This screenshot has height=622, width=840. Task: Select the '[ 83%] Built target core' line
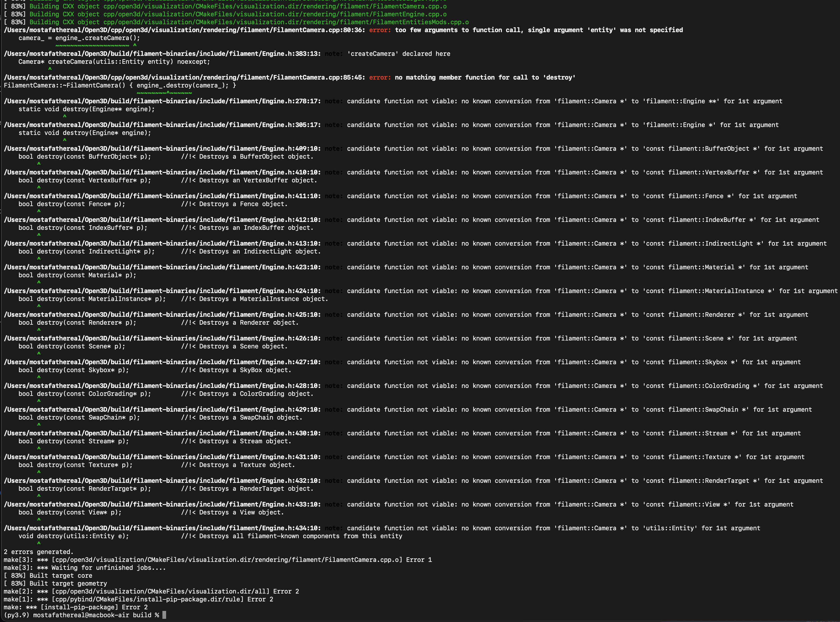click(48, 575)
